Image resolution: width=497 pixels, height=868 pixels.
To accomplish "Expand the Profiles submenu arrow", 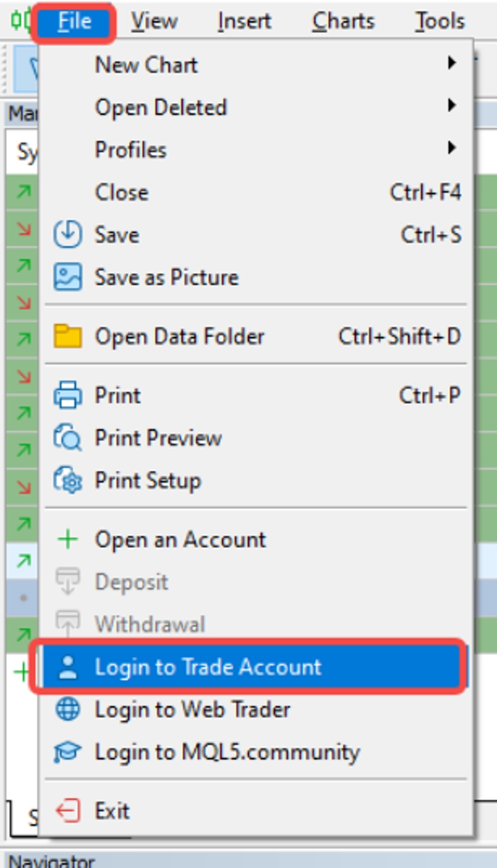I will tap(452, 148).
